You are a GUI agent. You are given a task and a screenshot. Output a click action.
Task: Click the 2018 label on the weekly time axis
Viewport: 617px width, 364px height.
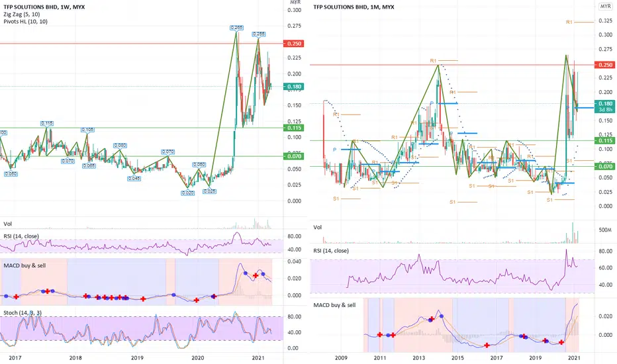tap(75, 357)
